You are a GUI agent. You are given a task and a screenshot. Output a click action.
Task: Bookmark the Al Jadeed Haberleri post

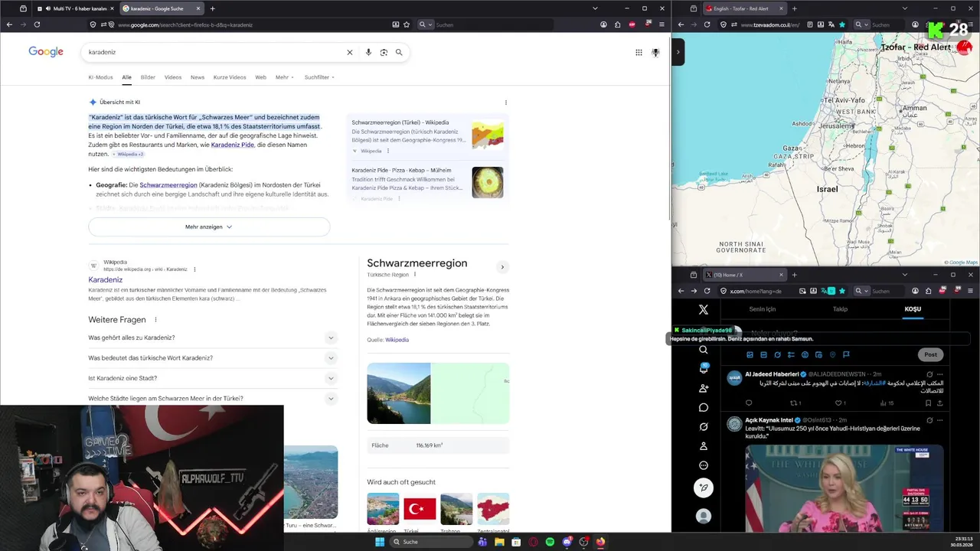928,403
